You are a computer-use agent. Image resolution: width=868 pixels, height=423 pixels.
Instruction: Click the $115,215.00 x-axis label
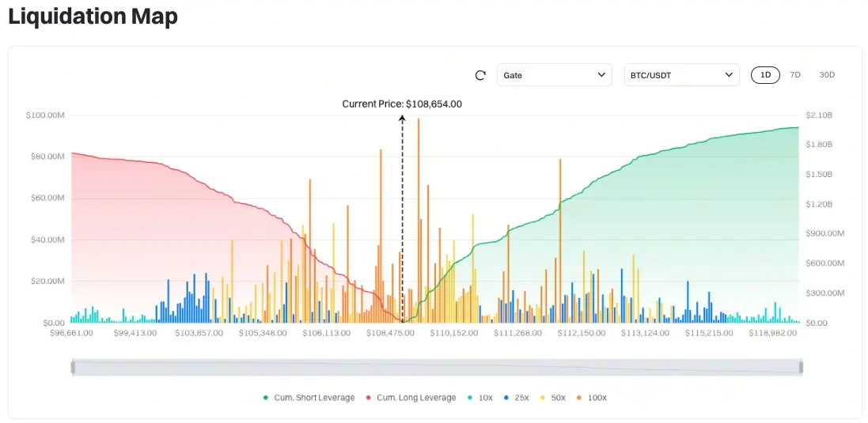(x=709, y=334)
